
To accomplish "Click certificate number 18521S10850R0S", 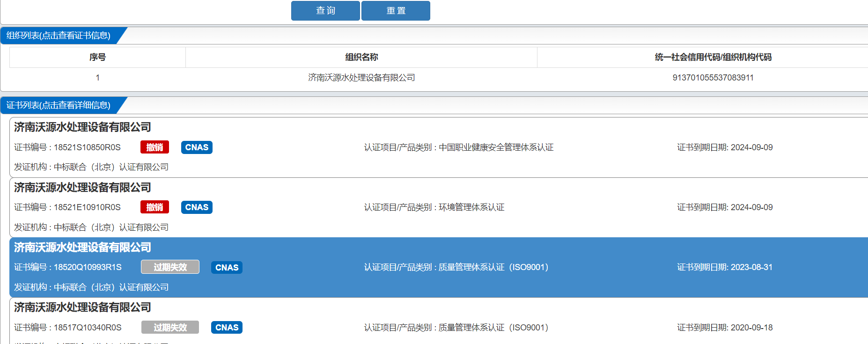I will pos(87,147).
